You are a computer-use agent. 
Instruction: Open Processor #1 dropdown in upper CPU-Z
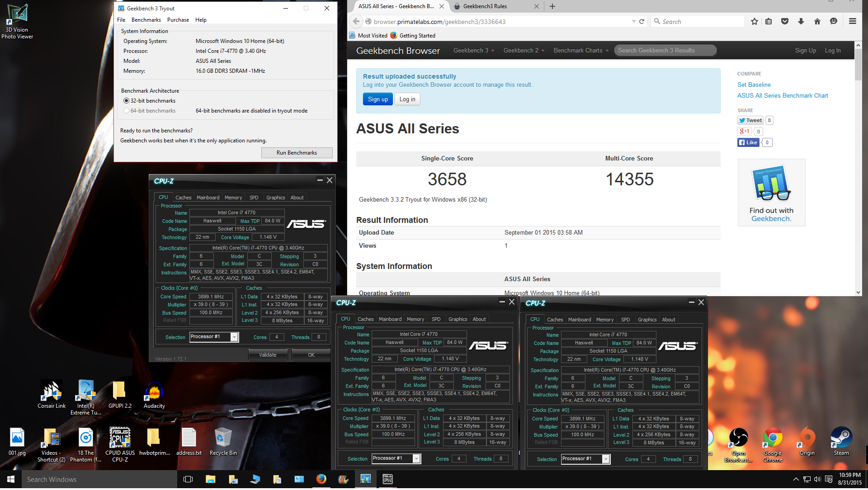click(234, 337)
